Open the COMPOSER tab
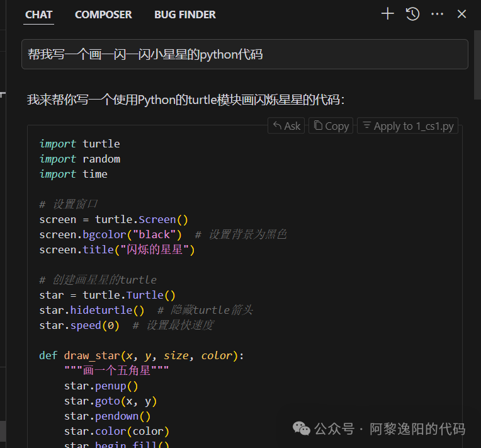Viewport: 481px width, 448px height. click(x=103, y=14)
